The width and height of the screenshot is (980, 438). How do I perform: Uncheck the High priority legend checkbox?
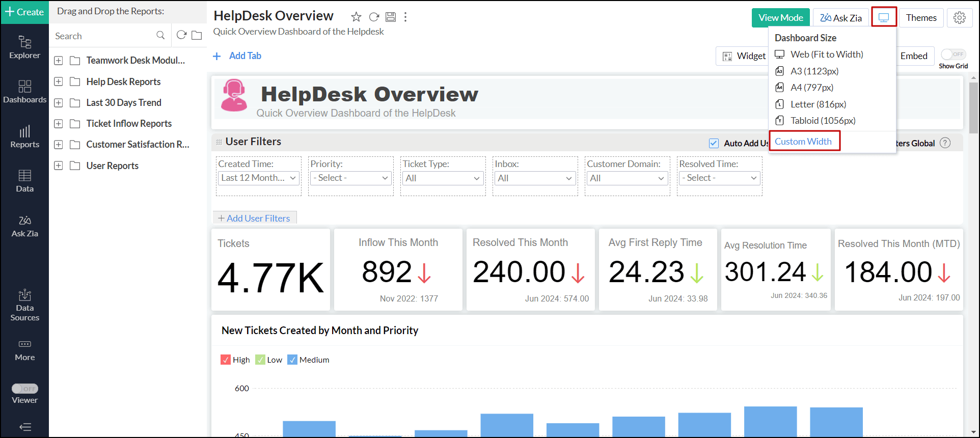coord(226,360)
